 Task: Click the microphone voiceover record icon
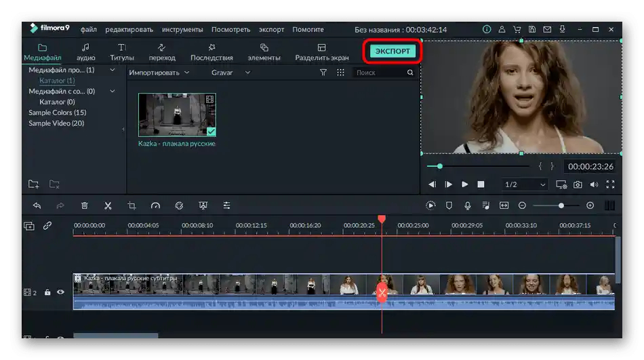pos(467,205)
